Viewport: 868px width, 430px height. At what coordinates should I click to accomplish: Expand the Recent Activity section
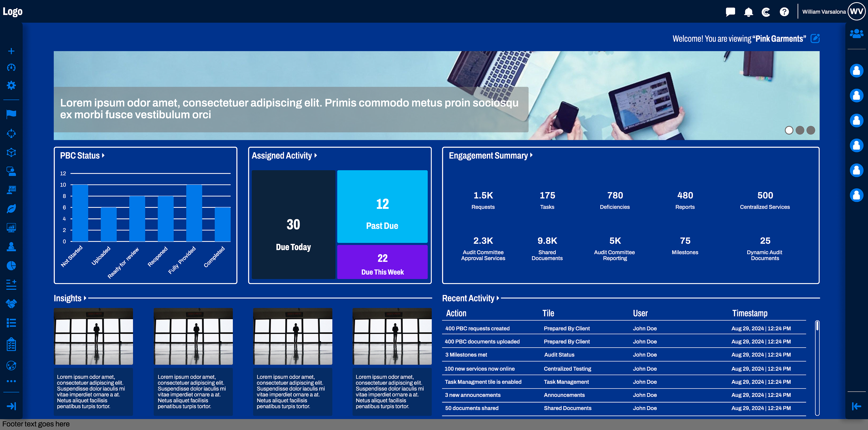coord(498,298)
